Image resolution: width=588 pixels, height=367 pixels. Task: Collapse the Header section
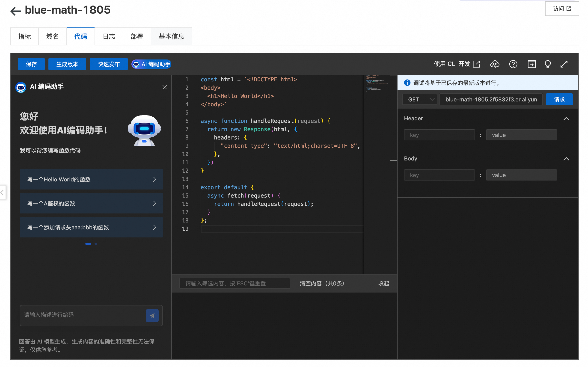click(x=566, y=119)
